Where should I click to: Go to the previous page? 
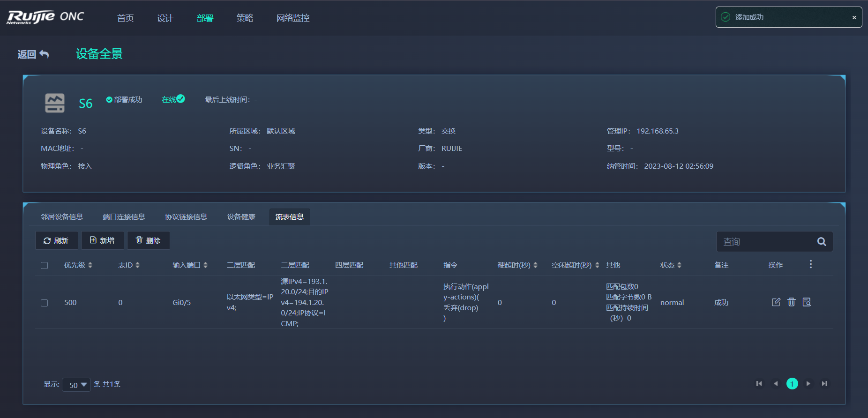tap(776, 384)
